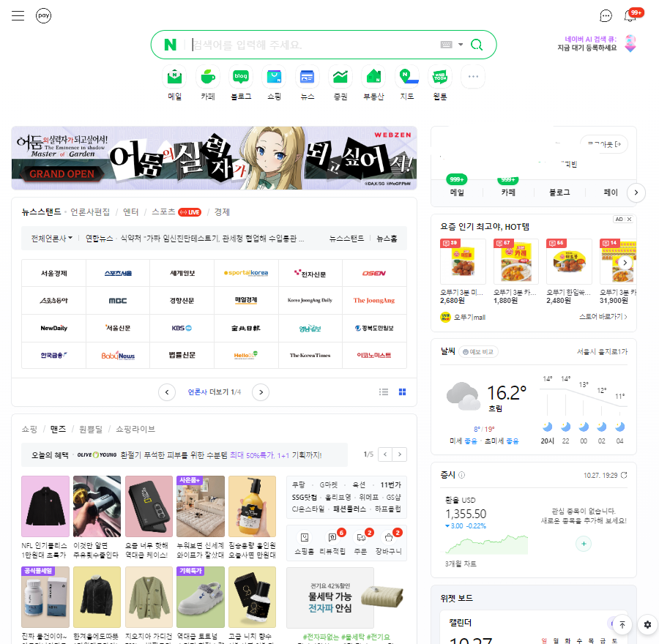Viewport: 659px width, 644px height.
Task: Close the HOT템 ad with X
Action: click(629, 220)
